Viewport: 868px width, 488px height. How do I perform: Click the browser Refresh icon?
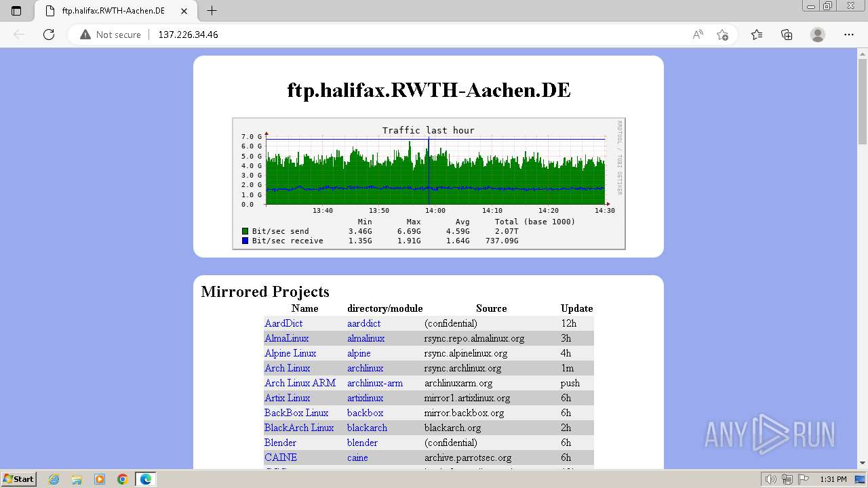point(49,35)
